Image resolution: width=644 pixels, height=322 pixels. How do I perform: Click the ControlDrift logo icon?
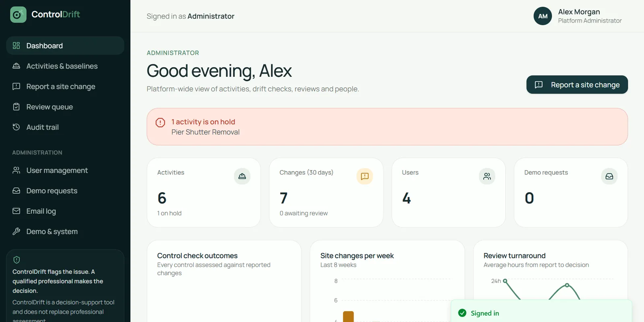[18, 14]
